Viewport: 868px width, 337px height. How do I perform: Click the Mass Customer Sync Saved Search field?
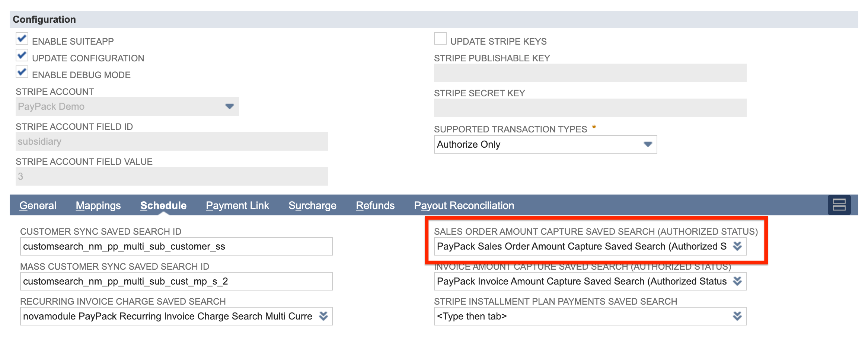tap(167, 281)
